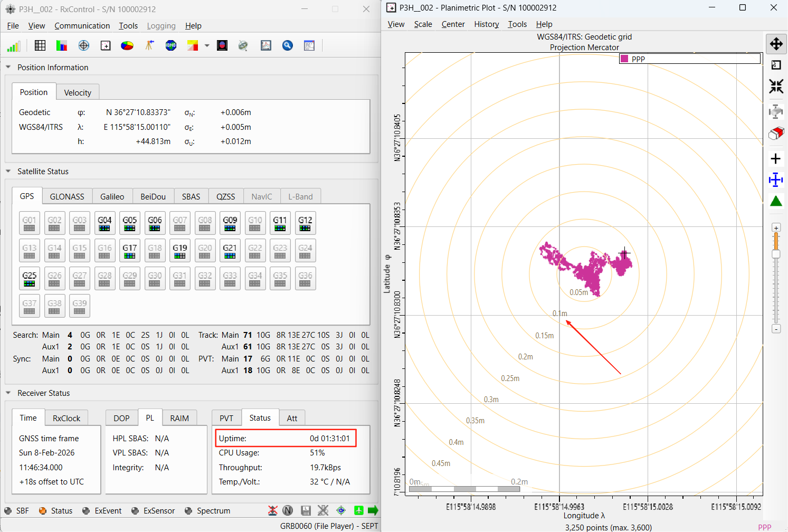Collapse the Receiver Status section

tap(8, 393)
